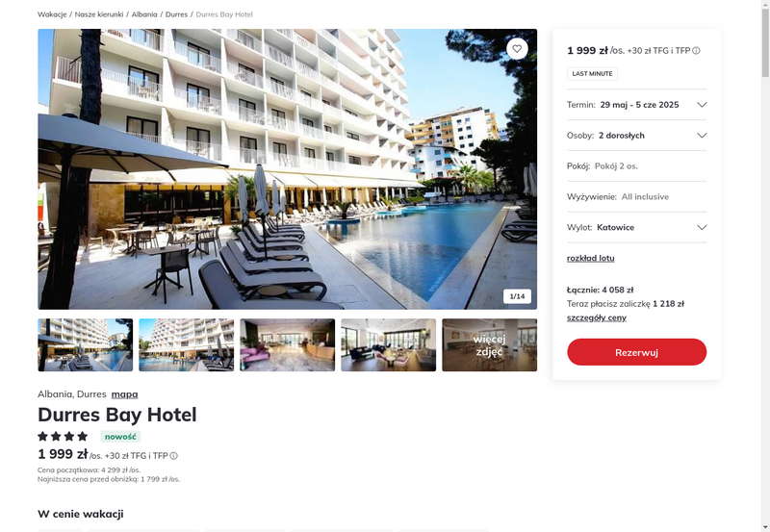
Task: Select the lobby reception thumbnail
Action: [x=287, y=345]
